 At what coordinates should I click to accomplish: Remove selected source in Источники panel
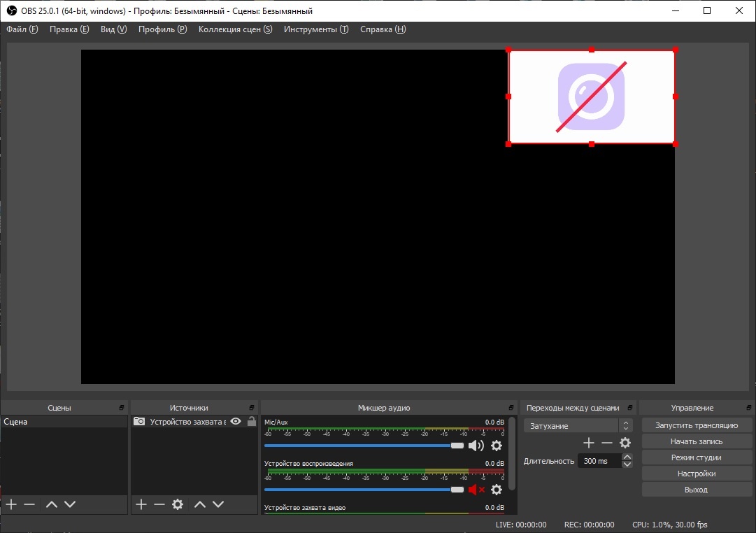point(159,504)
